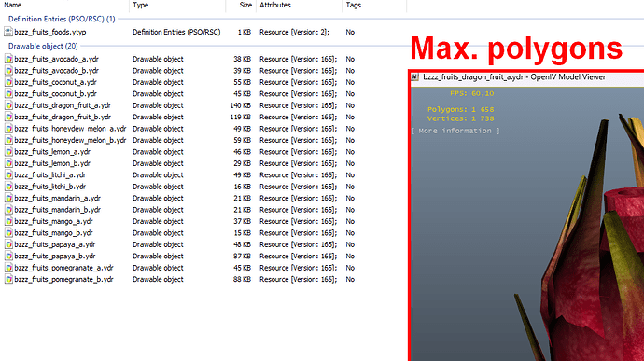
Task: Click the bzzz_fruits_lemon_a.ydr file icon
Action: click(x=8, y=151)
